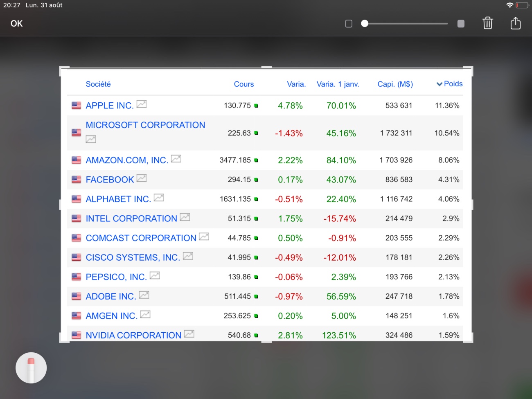
Task: Select the eraser markup tool
Action: coord(31,368)
